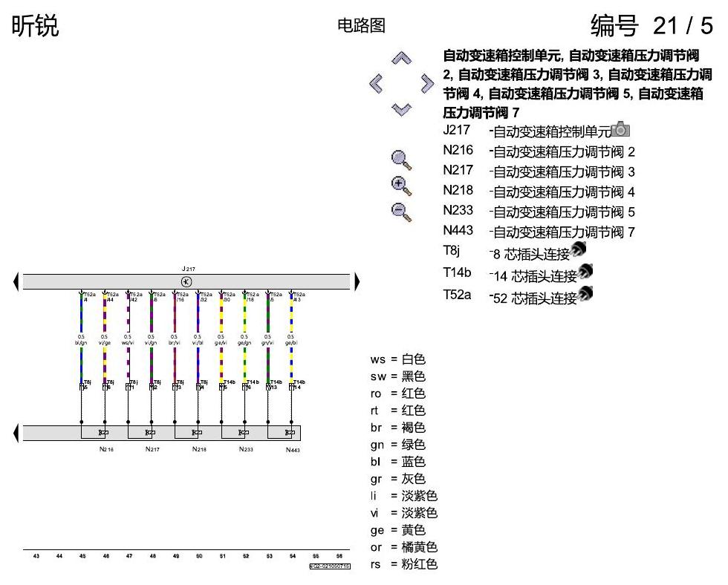Viewport: 728px width, 585px height.
Task: Click the right black arrow of J217 bar
Action: coord(357,281)
